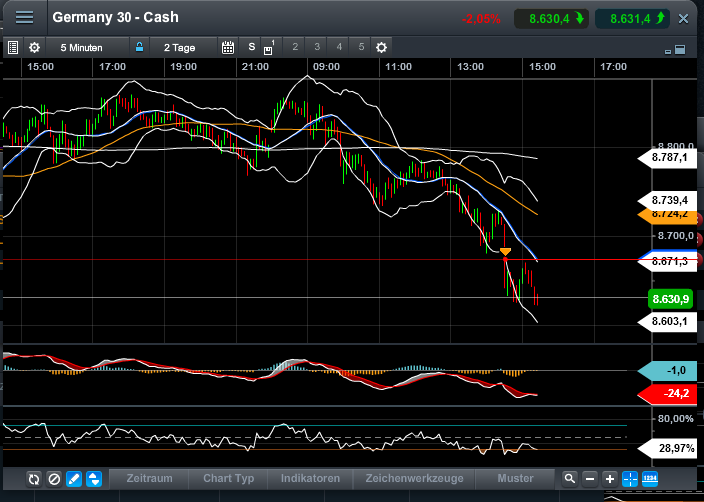Select layout slot 5
704x502 pixels.
(x=361, y=47)
